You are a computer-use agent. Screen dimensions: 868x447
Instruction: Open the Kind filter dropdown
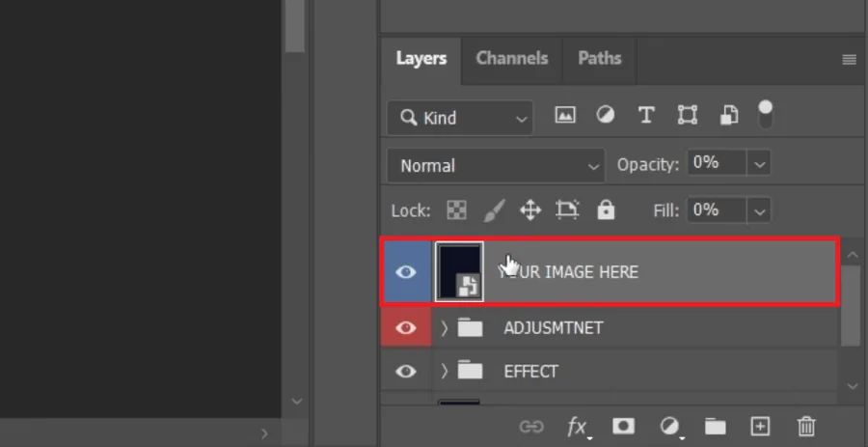point(460,118)
